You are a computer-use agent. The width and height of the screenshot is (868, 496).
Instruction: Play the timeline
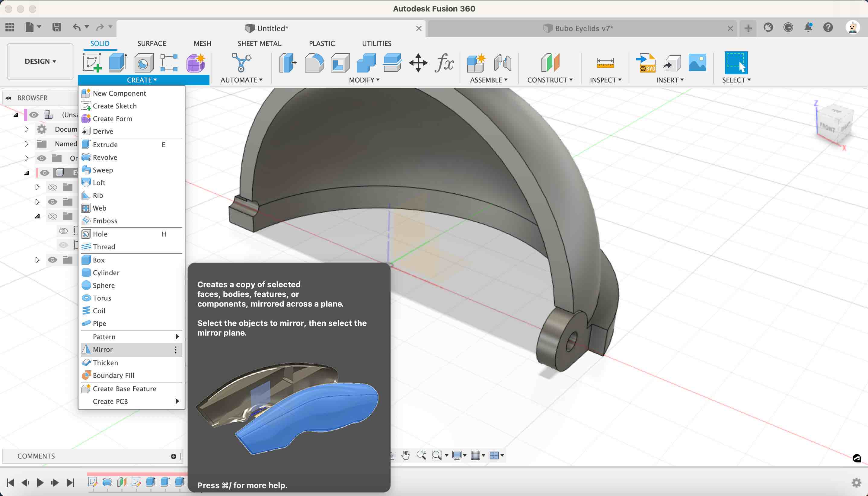[40, 482]
